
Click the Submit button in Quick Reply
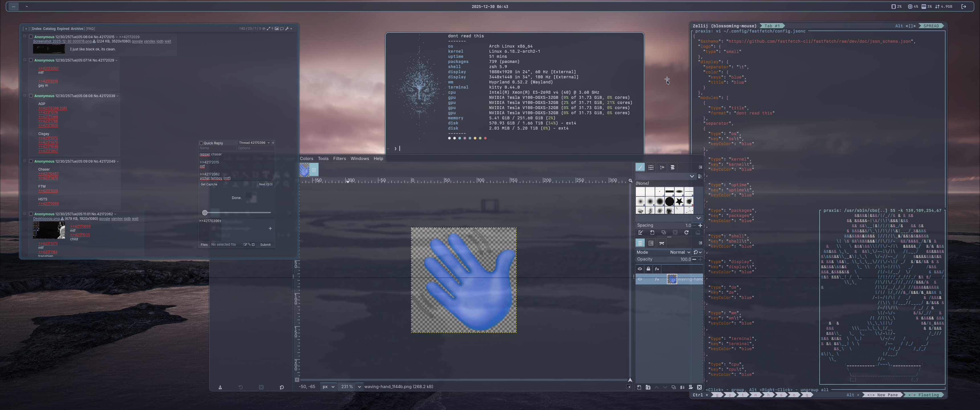(x=265, y=245)
